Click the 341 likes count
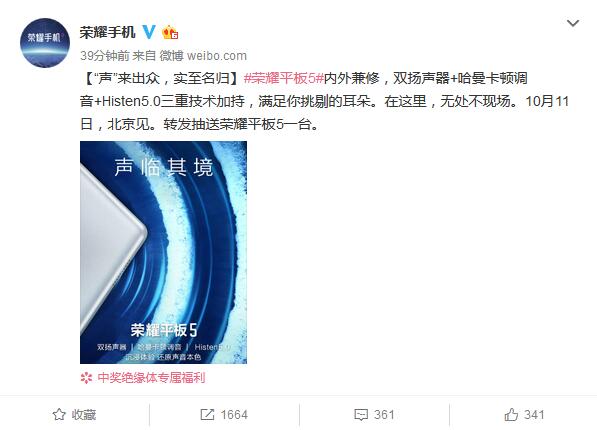This screenshot has width=597, height=430. click(x=534, y=414)
